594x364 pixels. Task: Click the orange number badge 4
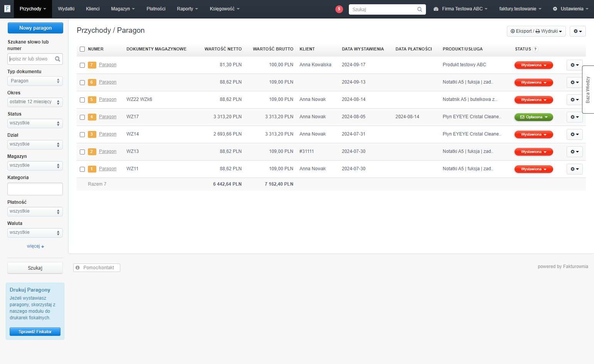pos(92,117)
